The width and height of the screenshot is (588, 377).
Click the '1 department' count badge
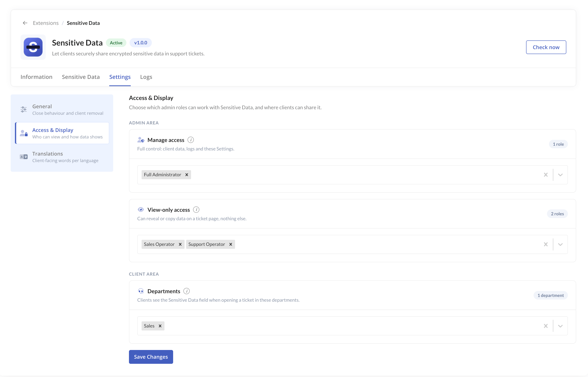[x=551, y=295]
